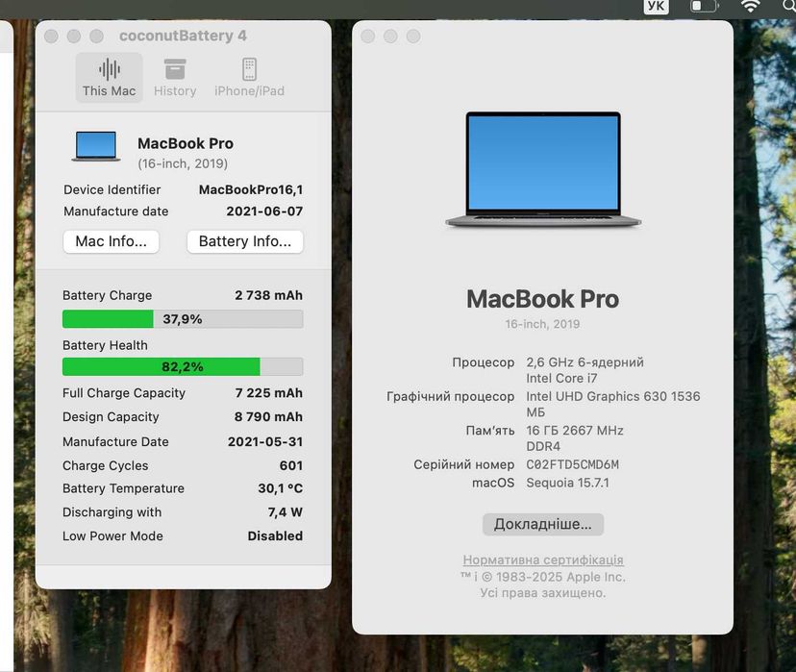Click the small MacBook Pro icon in coconutBattery
Screen dimensions: 796x672
[96, 146]
